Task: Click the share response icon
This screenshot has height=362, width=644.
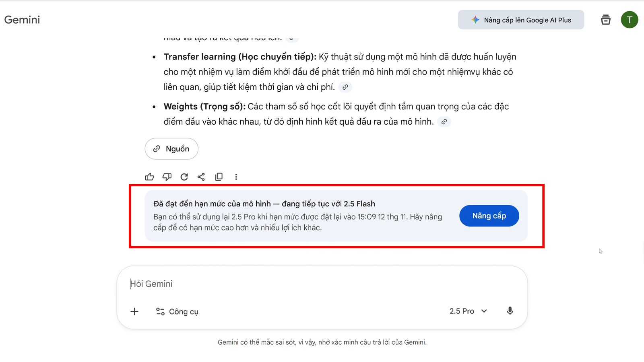Action: (x=201, y=177)
